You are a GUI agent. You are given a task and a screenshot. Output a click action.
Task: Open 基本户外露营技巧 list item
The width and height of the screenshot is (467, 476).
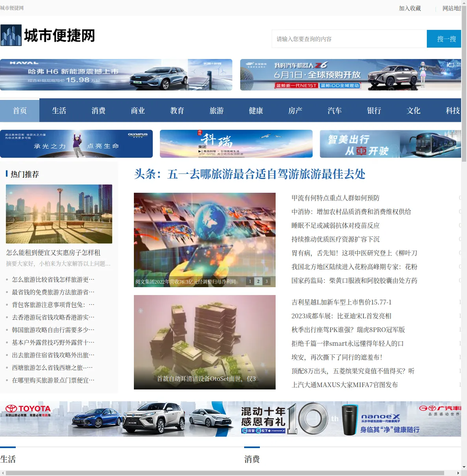pyautogui.click(x=53, y=342)
